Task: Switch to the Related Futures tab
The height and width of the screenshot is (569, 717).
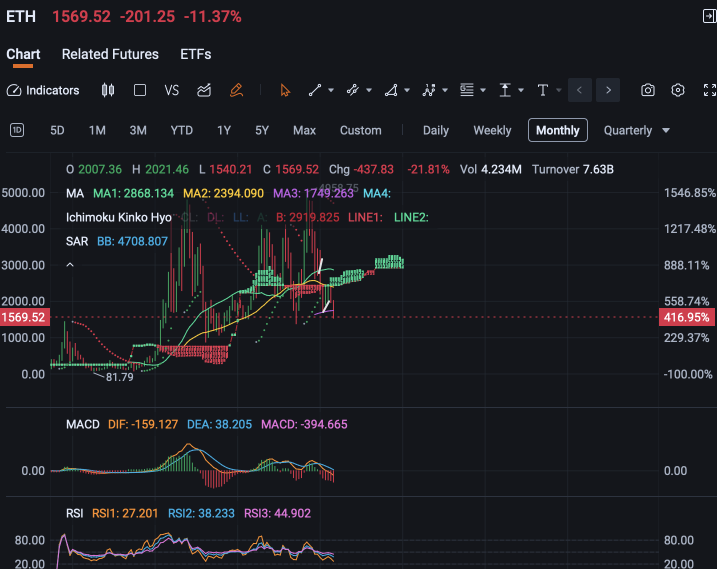Action: tap(110, 54)
